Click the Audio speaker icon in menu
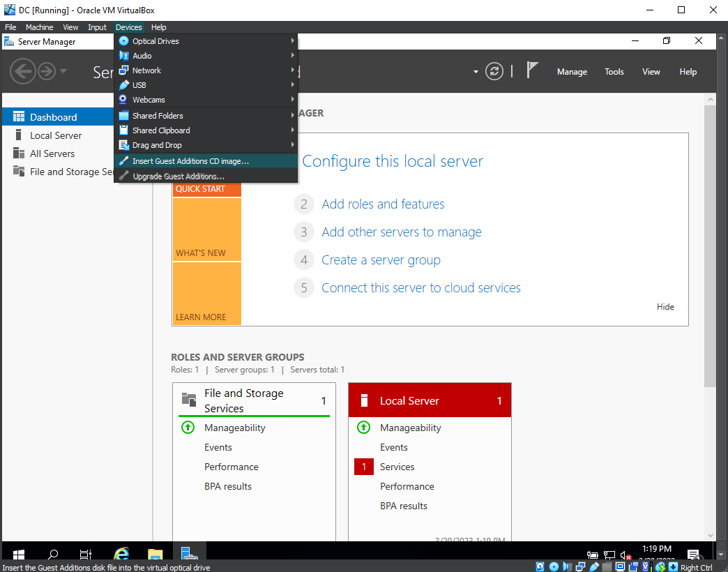The height and width of the screenshot is (572, 728). pyautogui.click(x=123, y=56)
